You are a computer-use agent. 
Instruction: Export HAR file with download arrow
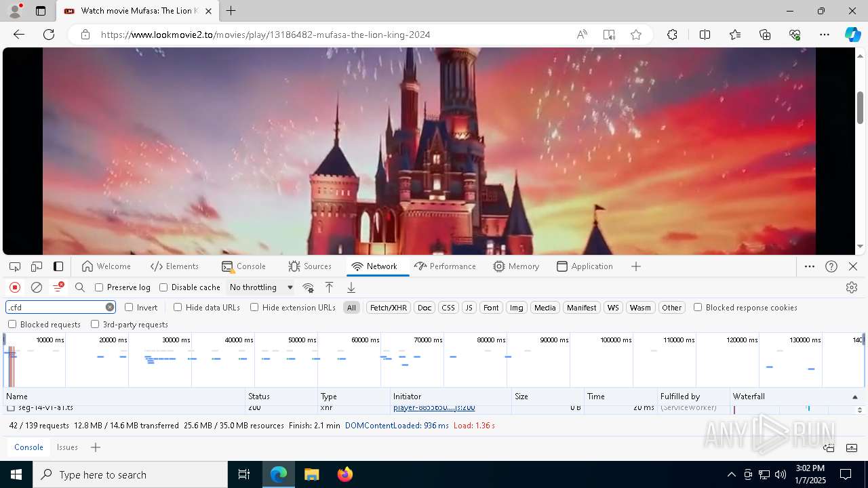(351, 287)
